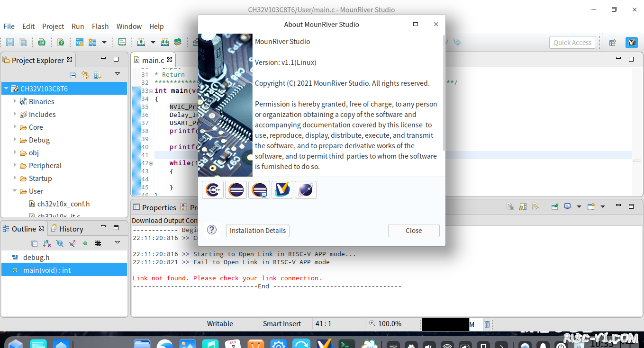
Task: Click Project Explorer filter settings icon
Action: [98, 75]
